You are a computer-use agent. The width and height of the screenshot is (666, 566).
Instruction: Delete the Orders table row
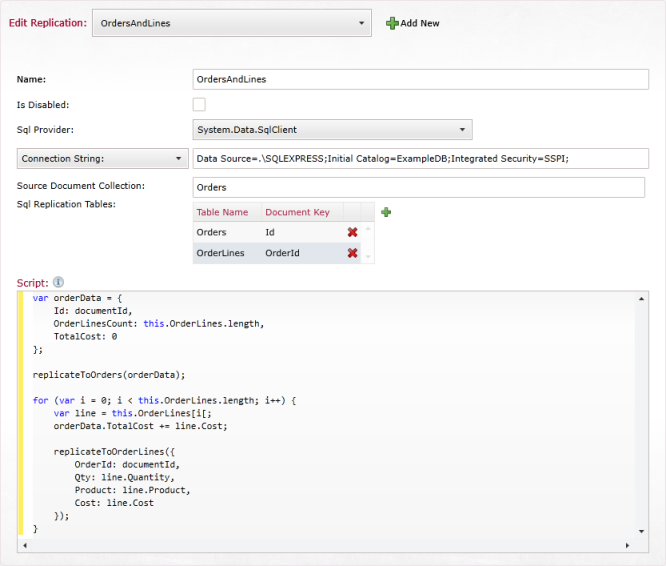tap(352, 232)
